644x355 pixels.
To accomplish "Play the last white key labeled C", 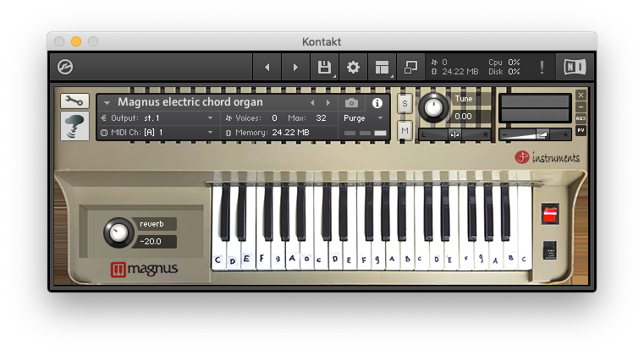I will (x=525, y=259).
